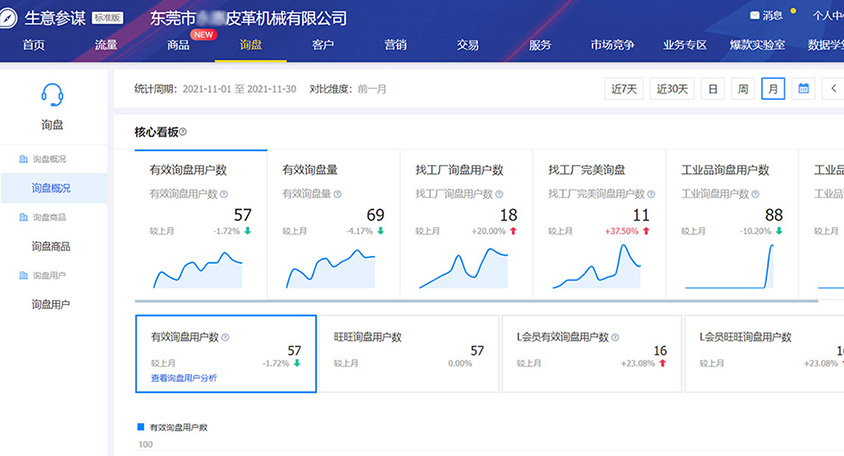Click the 询盘 headset icon in sidebar
The image size is (844, 456).
click(52, 95)
